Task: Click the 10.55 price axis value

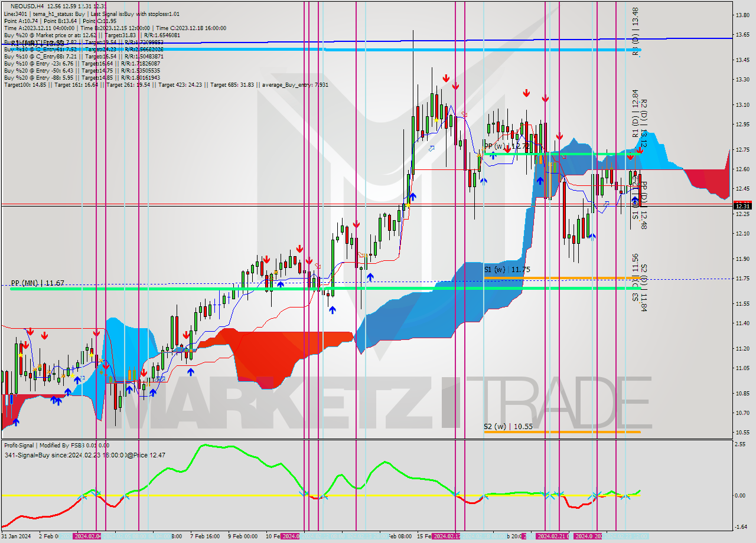Action: (742, 432)
